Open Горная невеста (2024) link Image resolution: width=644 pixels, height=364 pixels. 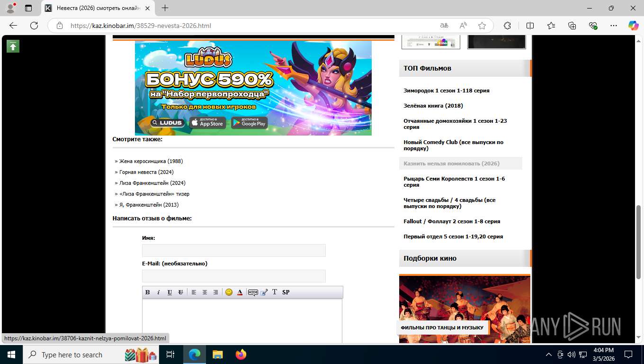point(146,172)
